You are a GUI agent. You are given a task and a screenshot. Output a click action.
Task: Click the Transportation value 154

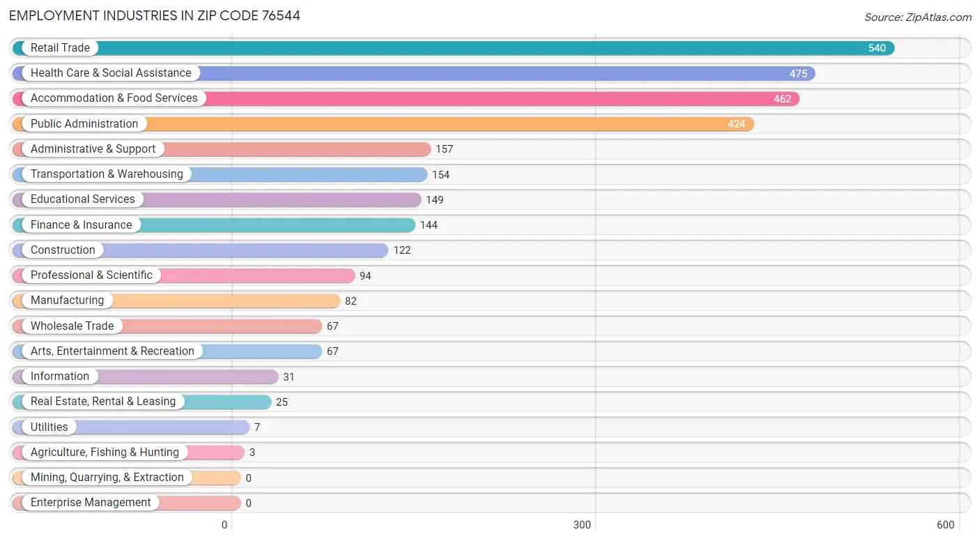[x=441, y=175]
